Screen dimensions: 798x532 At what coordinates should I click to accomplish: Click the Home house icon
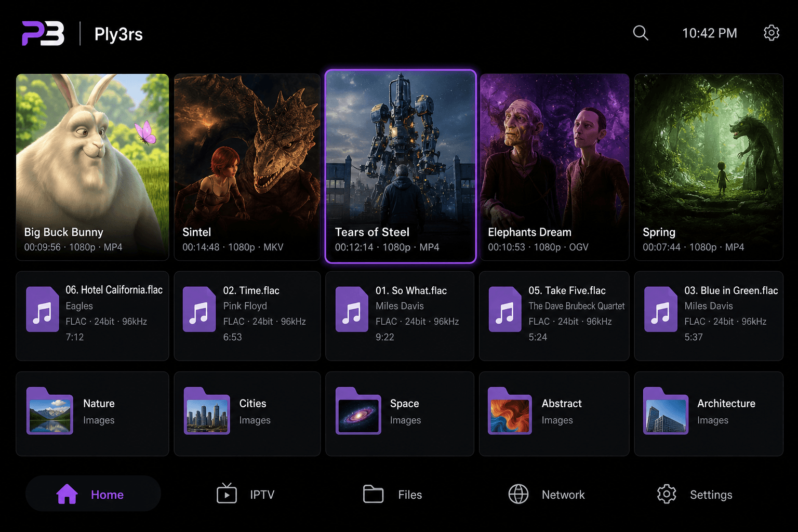[67, 494]
